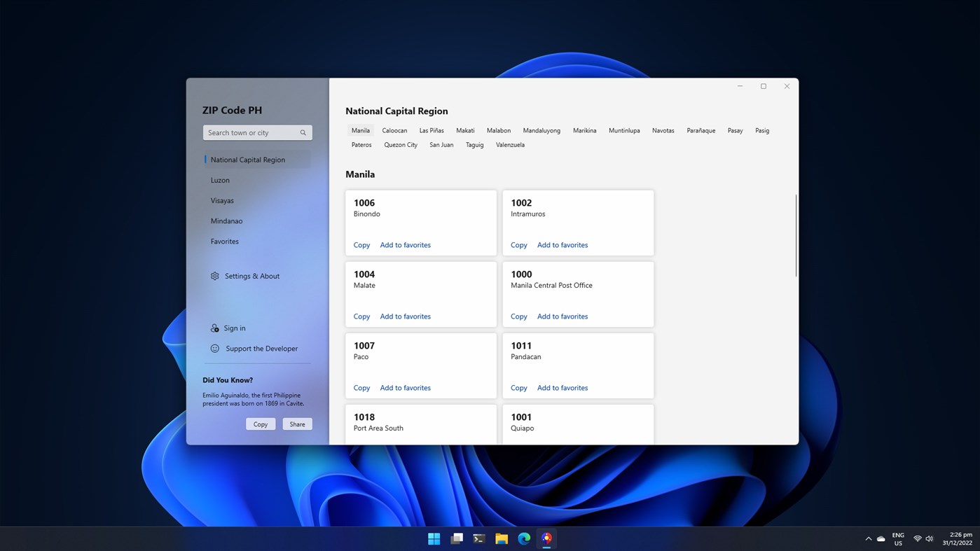Go to Favorites in sidebar
This screenshot has width=980, height=551.
point(224,242)
